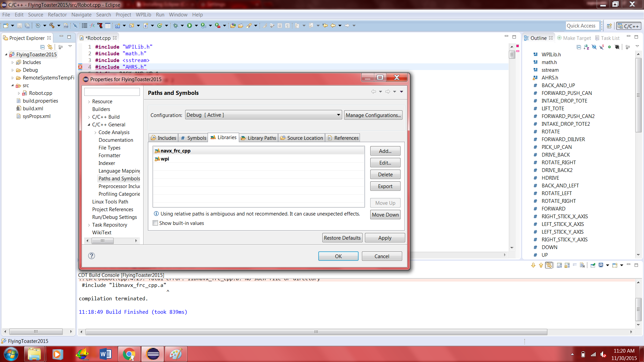This screenshot has height=362, width=644.
Task: Expand the Resource tree item in Properties
Action: 89,102
